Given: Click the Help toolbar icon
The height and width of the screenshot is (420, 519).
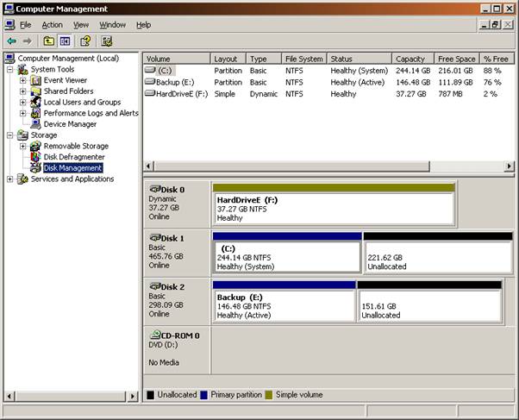Looking at the screenshot, I should 85,41.
